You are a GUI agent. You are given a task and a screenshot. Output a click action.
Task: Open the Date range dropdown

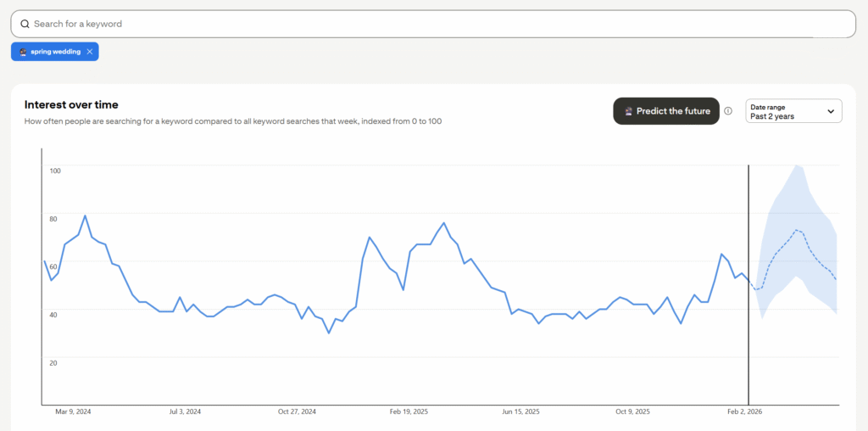793,111
